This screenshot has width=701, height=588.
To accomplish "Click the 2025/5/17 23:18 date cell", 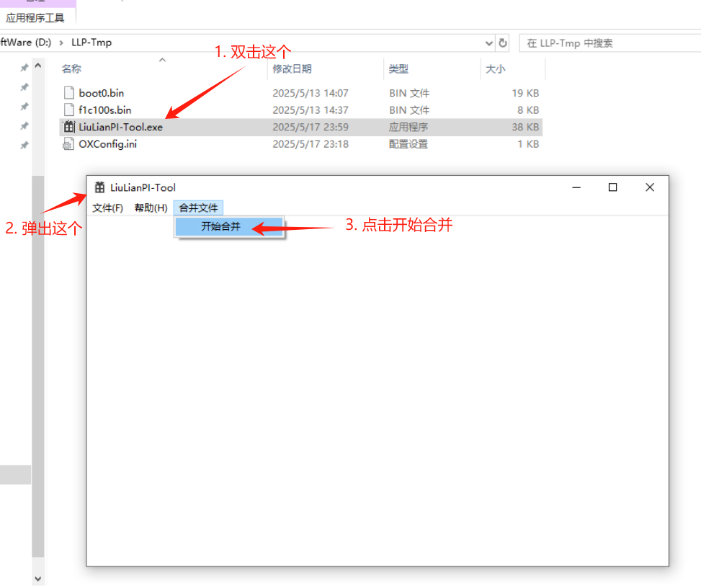I will (x=311, y=144).
